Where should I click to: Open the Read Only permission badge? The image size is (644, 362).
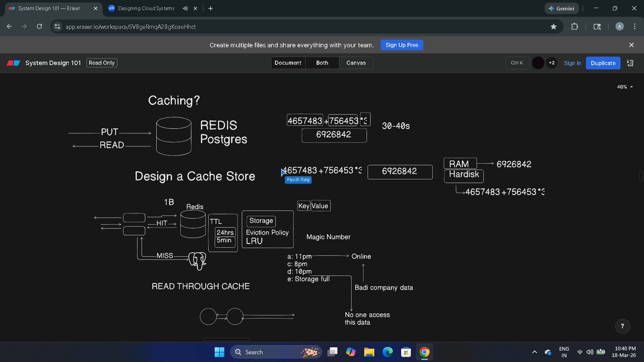102,63
